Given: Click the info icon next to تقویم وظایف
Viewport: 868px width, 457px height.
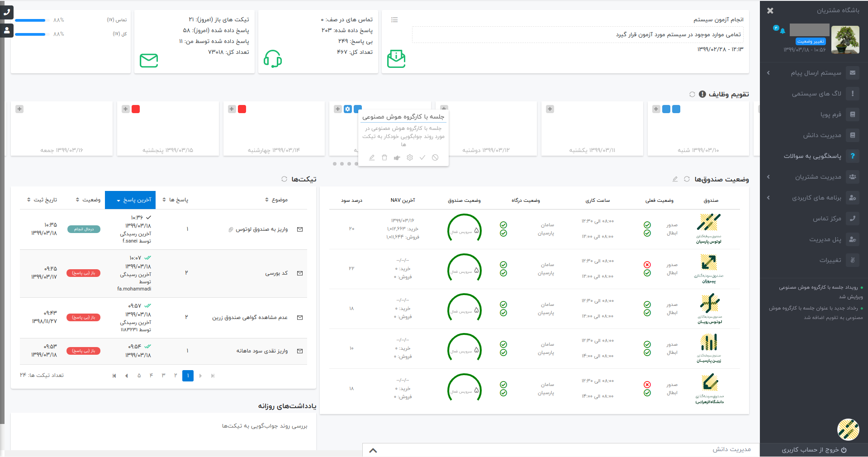Looking at the screenshot, I should pos(702,94).
